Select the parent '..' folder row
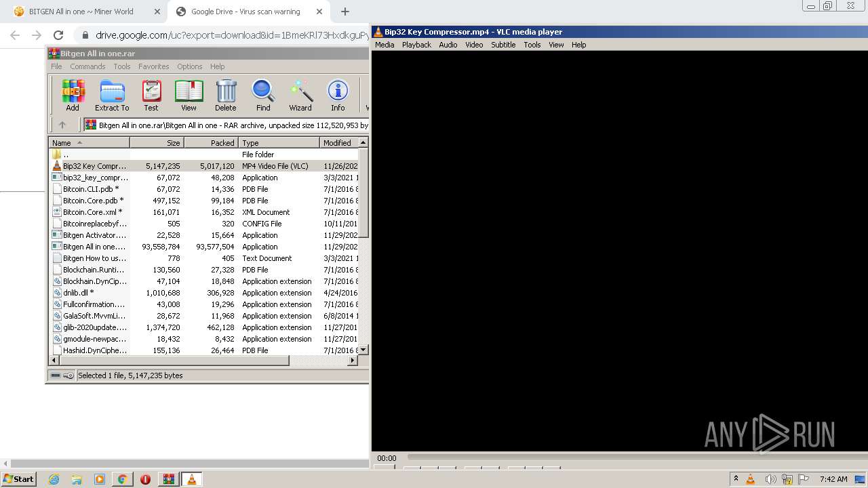Viewport: 868px width, 488px height. pyautogui.click(x=203, y=155)
